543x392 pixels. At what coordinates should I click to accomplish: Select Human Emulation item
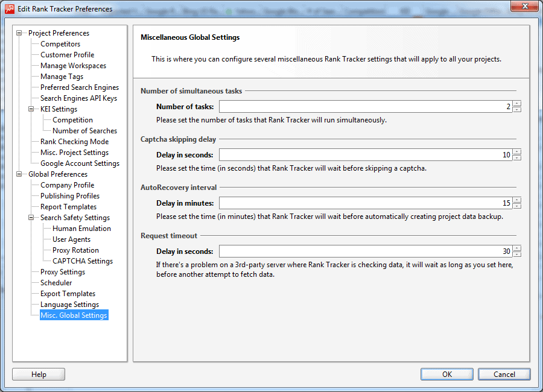click(x=81, y=229)
